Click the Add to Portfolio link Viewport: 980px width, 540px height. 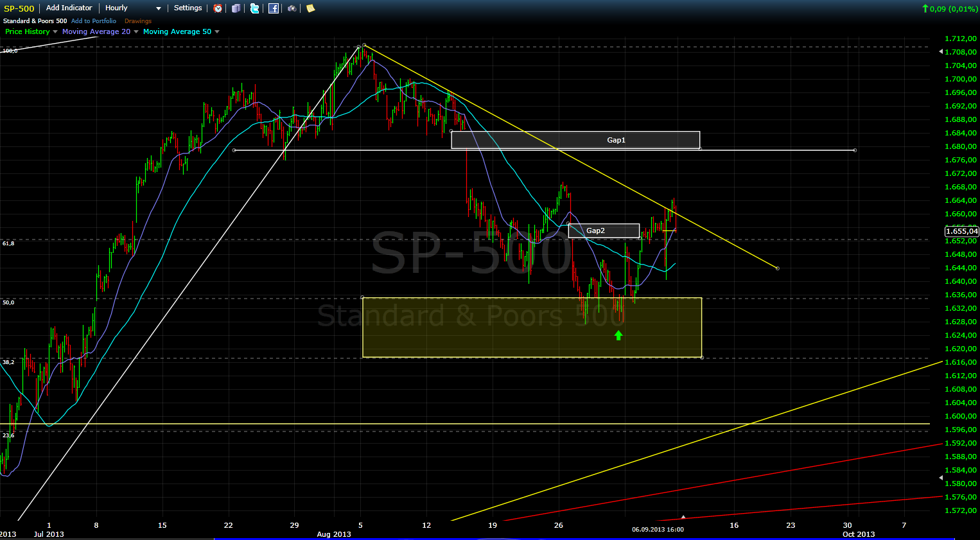[94, 21]
